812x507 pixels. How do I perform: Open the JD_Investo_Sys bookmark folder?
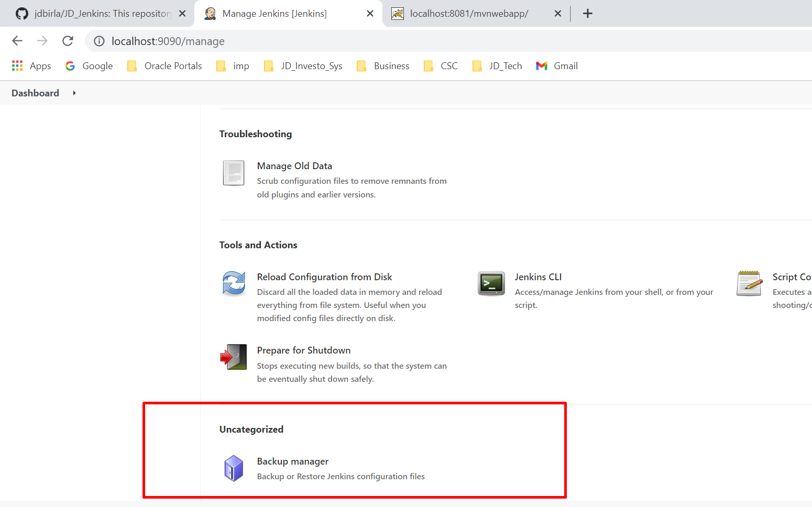click(303, 66)
